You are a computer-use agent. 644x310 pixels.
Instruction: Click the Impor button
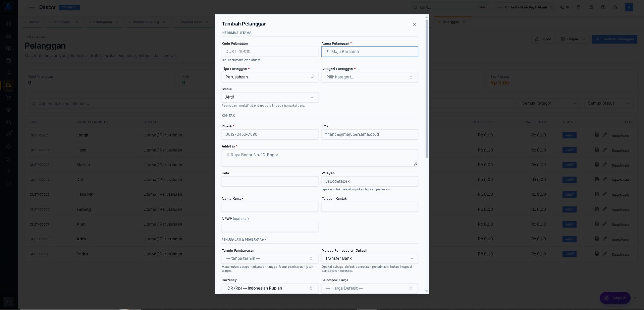[543, 39]
